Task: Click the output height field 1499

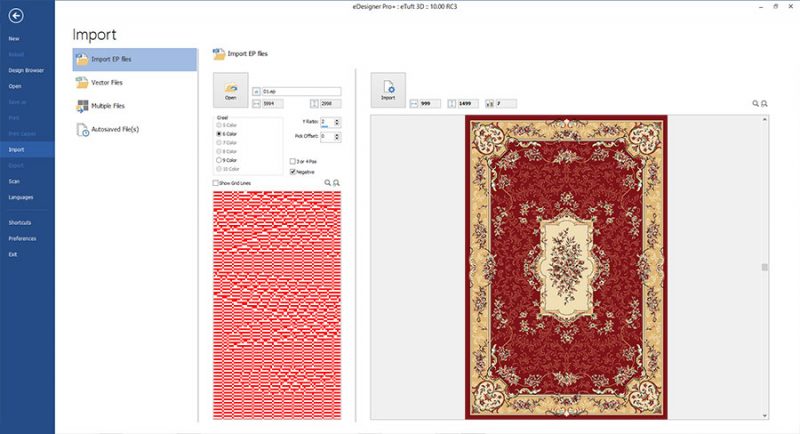Action: coord(468,104)
